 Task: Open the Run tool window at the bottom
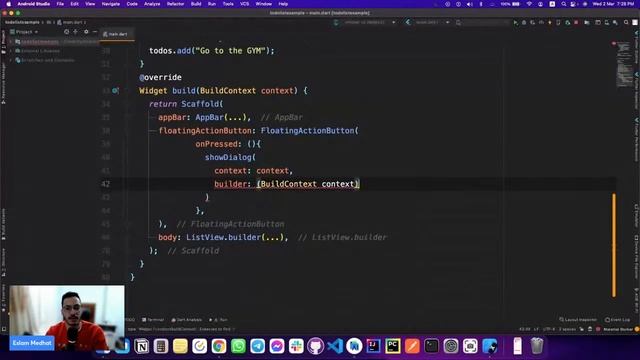click(x=218, y=320)
